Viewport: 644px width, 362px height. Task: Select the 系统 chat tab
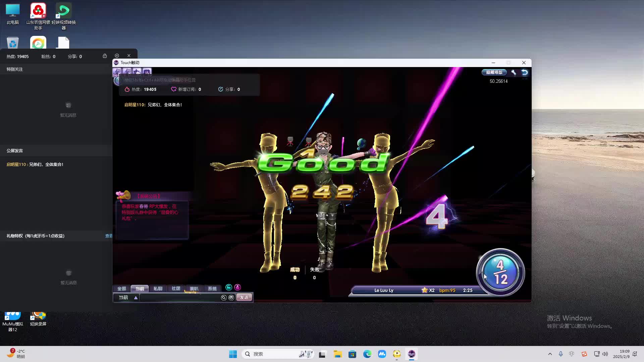click(x=212, y=289)
